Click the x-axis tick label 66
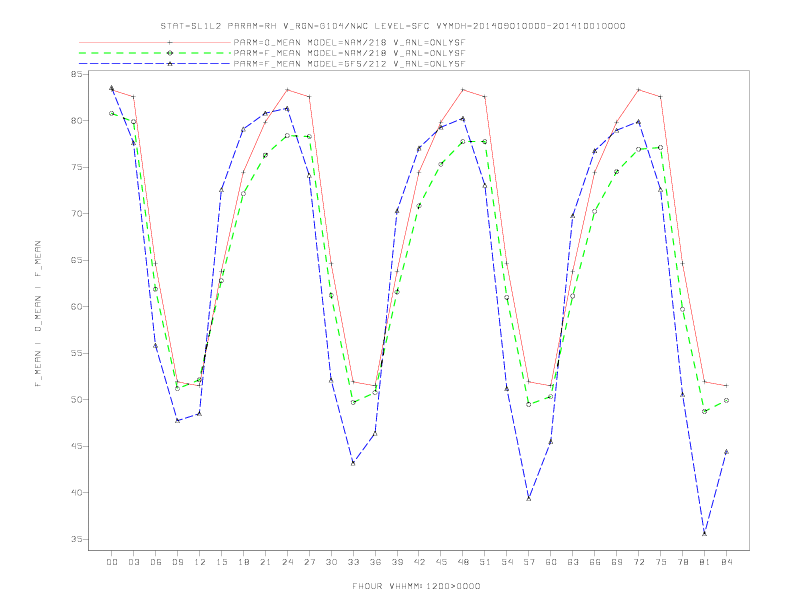Image resolution: width=792 pixels, height=612 pixels. [x=595, y=562]
